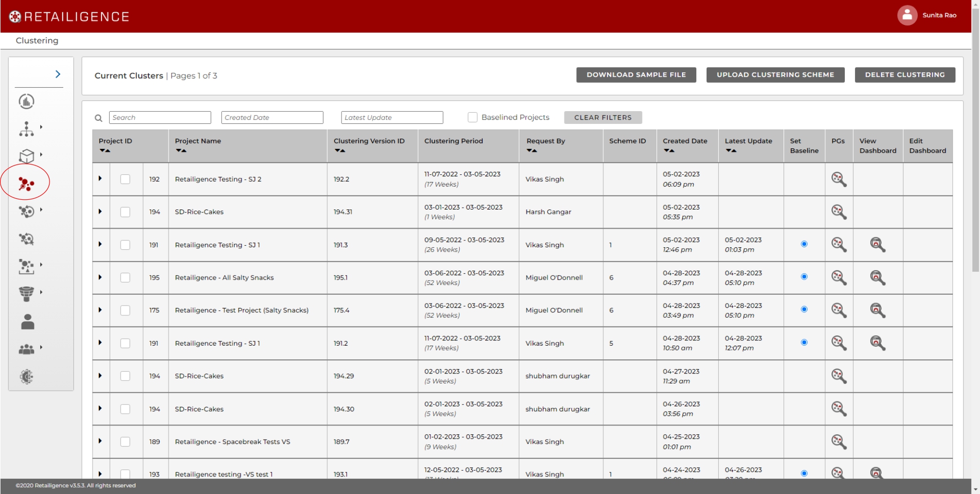The height and width of the screenshot is (494, 980).
Task: Open the hierarchy tree sidebar icon
Action: pos(26,129)
